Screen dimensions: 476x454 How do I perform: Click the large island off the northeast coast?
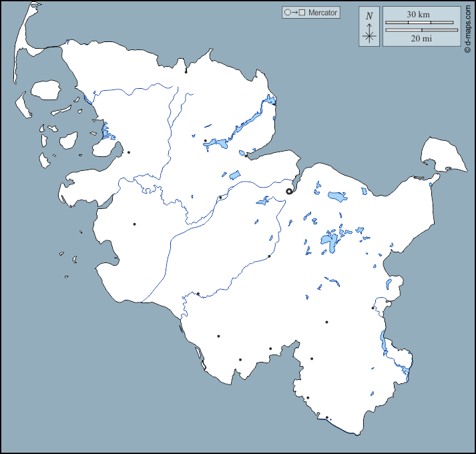443,155
